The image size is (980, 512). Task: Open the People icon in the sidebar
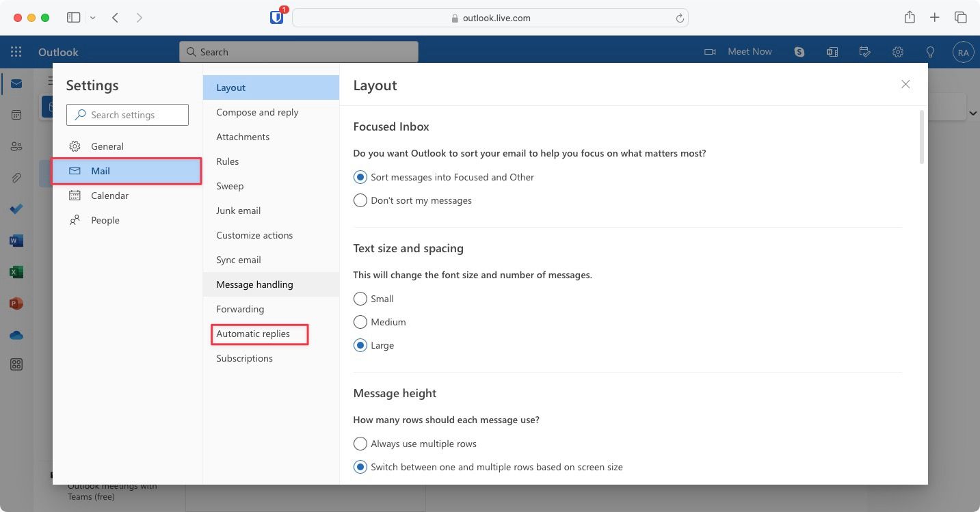coord(16,146)
